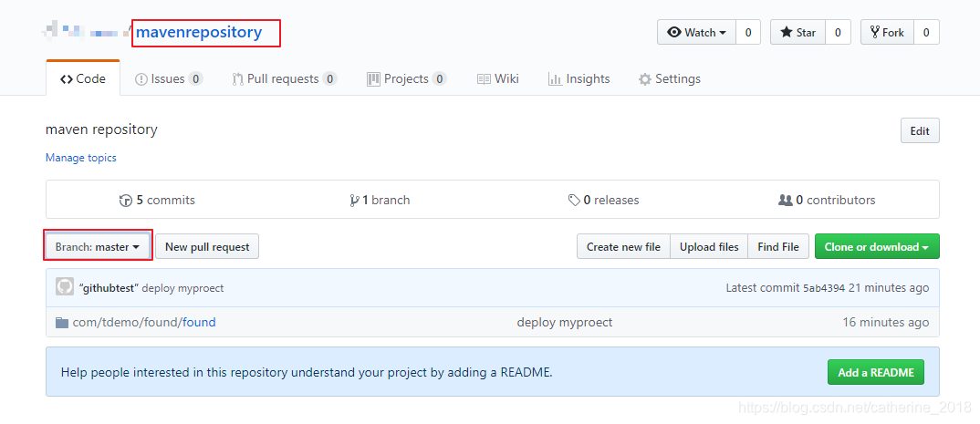Screen dimensions: 980x424
Task: View the 1 branch list
Action: pos(380,200)
